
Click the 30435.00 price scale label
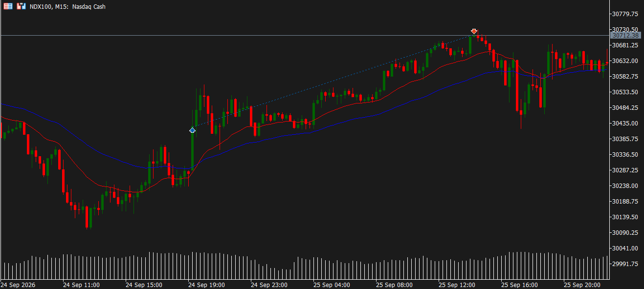(625, 123)
